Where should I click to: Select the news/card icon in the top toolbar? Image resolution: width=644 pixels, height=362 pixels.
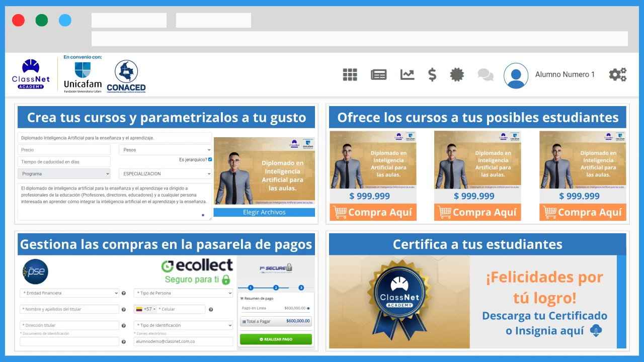click(x=378, y=74)
